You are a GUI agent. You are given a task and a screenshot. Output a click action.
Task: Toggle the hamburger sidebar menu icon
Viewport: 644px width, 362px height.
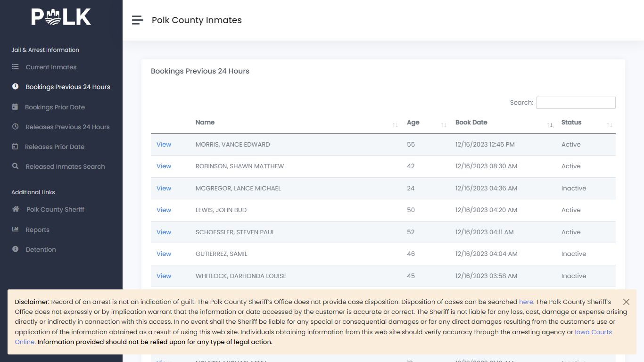[137, 20]
